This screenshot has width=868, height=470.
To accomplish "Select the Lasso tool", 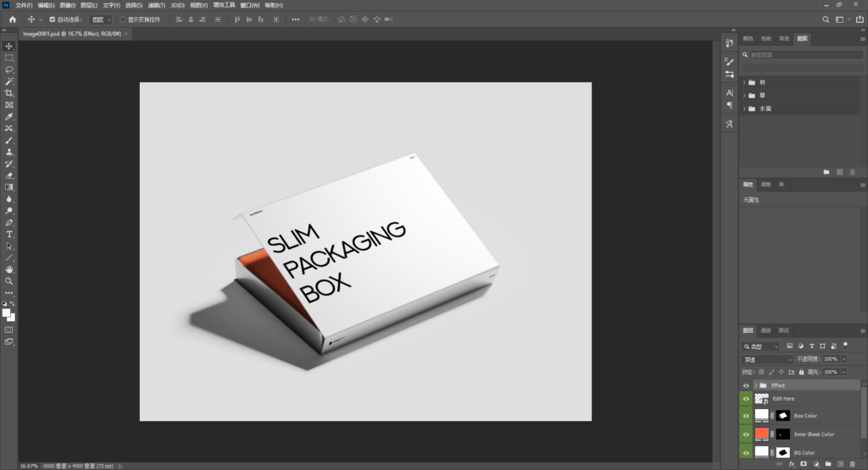I will click(8, 69).
